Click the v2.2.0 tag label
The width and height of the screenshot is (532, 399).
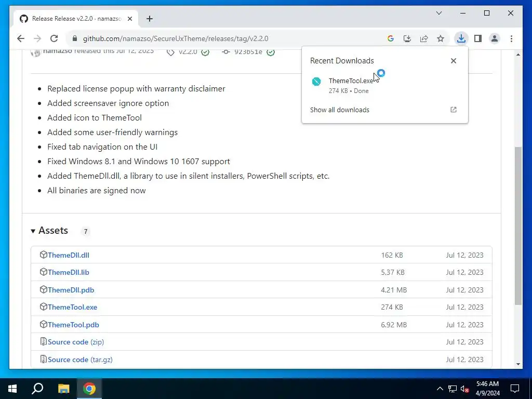tap(188, 52)
